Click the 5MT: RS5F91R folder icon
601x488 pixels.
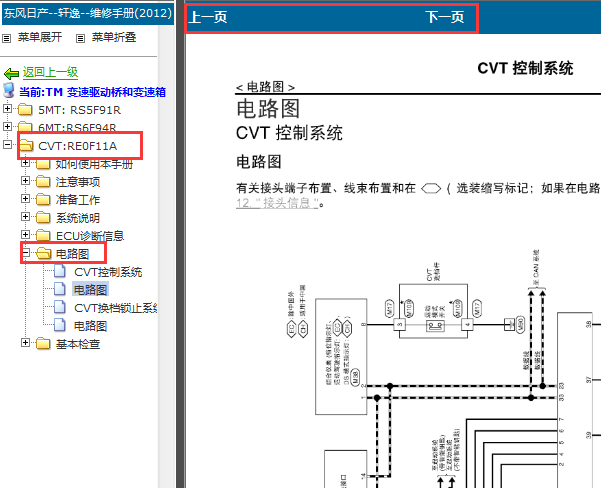coord(25,110)
